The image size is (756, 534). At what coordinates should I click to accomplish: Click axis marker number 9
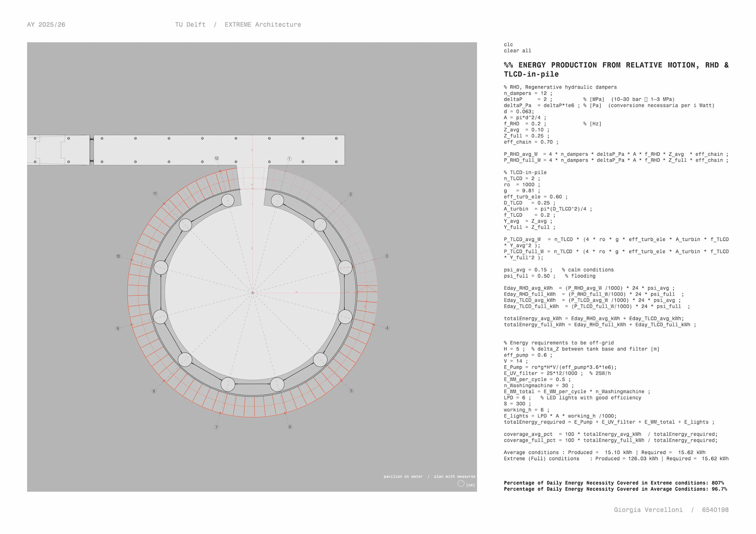point(118,328)
